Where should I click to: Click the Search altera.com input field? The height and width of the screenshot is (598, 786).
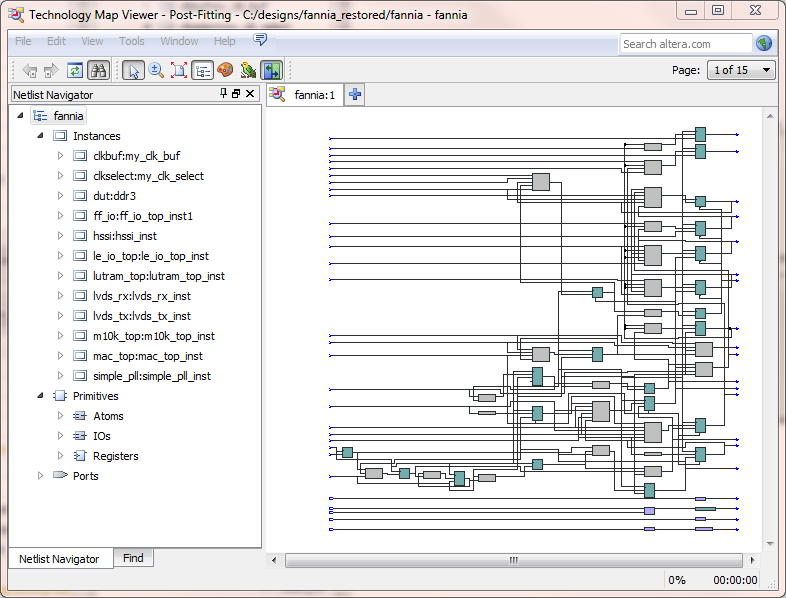click(684, 44)
